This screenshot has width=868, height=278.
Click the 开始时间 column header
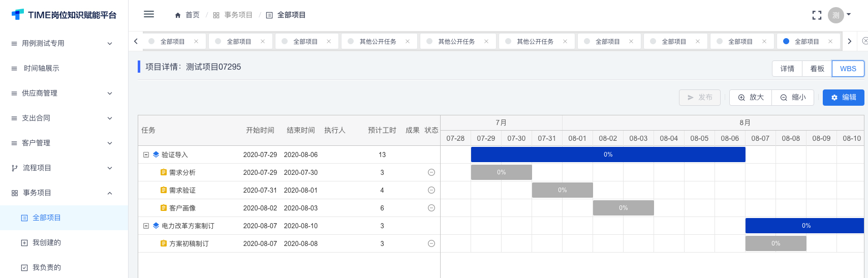tap(260, 130)
